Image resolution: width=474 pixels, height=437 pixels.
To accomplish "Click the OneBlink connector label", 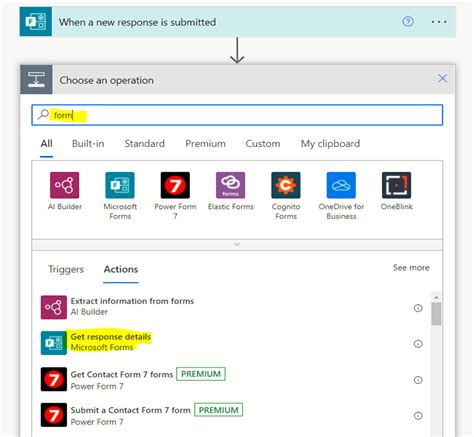I will (397, 207).
